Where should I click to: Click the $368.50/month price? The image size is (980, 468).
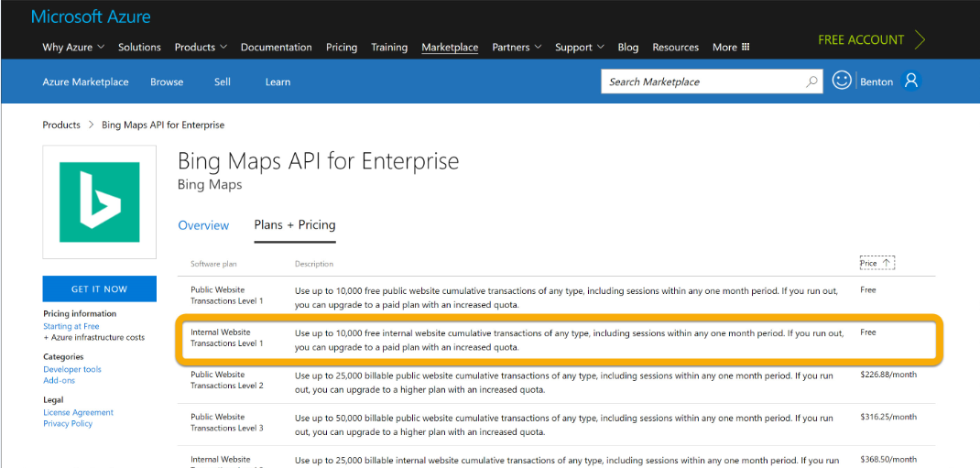coord(888,459)
